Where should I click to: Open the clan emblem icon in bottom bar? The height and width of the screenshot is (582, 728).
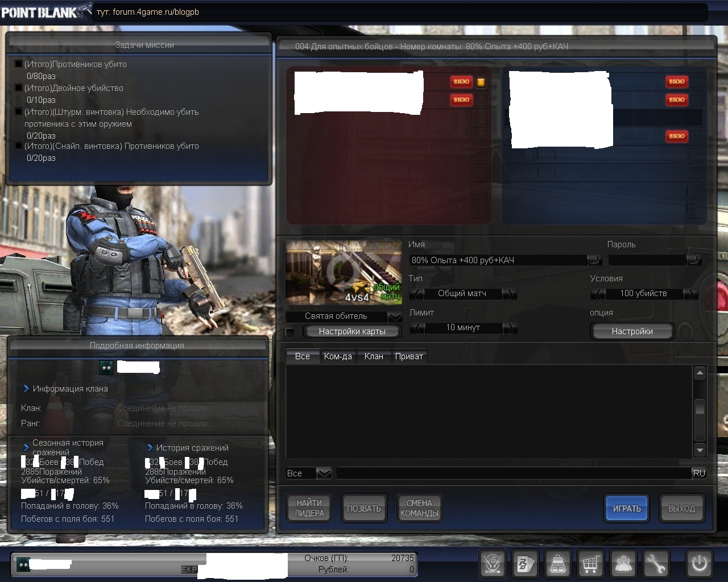pyautogui.click(x=492, y=564)
